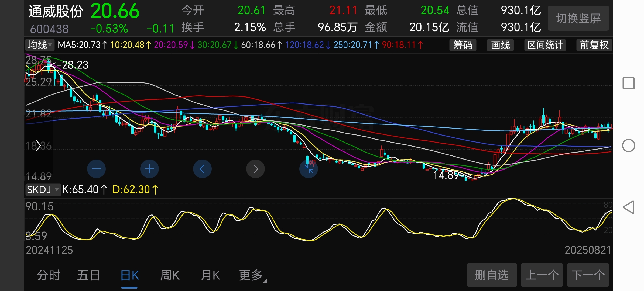
Task: Move chart left with blue arrow button
Action: pyautogui.click(x=202, y=169)
